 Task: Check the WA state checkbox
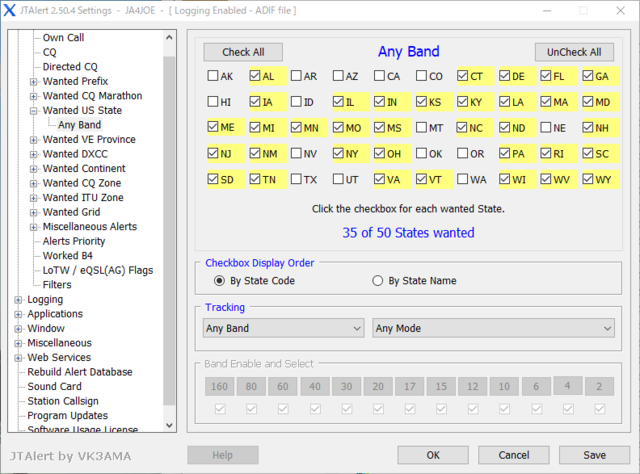click(462, 179)
